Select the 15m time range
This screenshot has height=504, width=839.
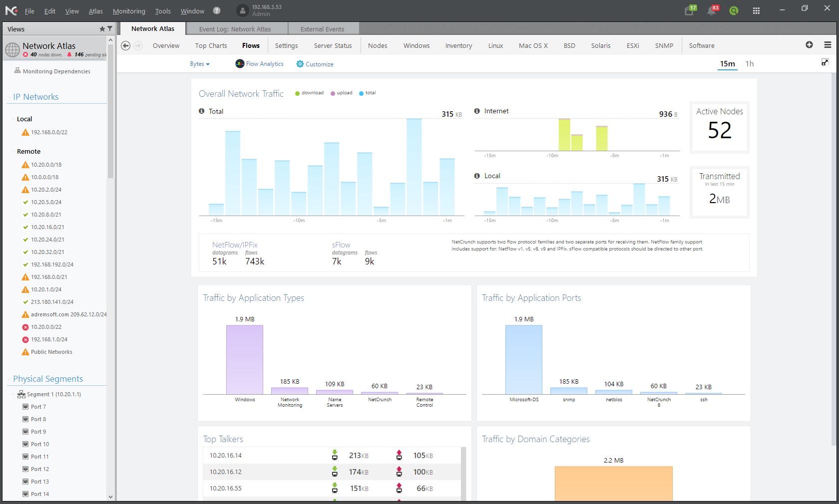click(x=727, y=64)
